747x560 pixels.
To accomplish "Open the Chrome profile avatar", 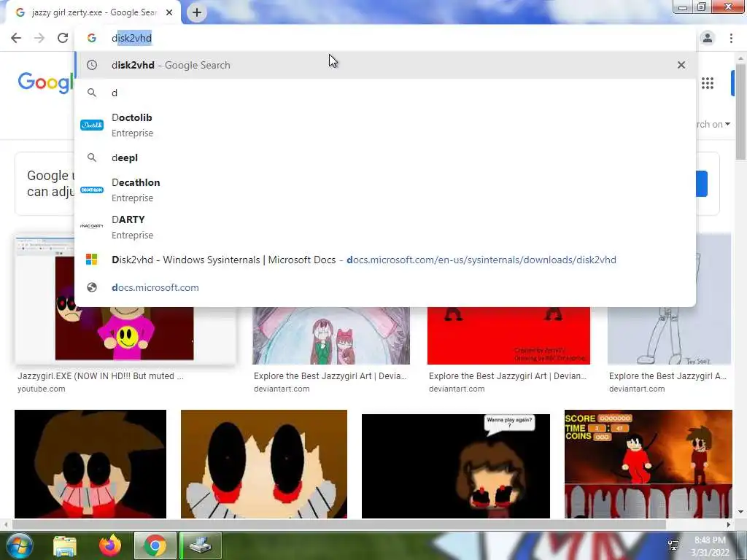I will (x=708, y=38).
